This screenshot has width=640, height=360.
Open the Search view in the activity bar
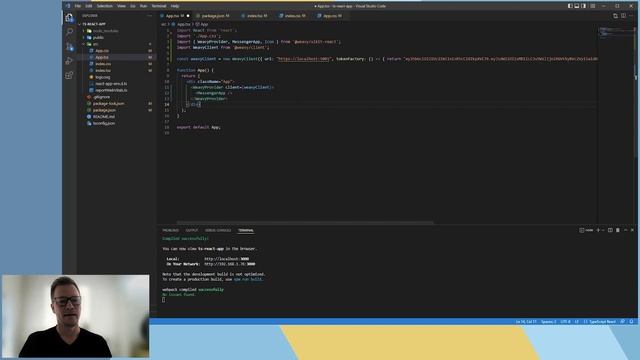pos(69,32)
